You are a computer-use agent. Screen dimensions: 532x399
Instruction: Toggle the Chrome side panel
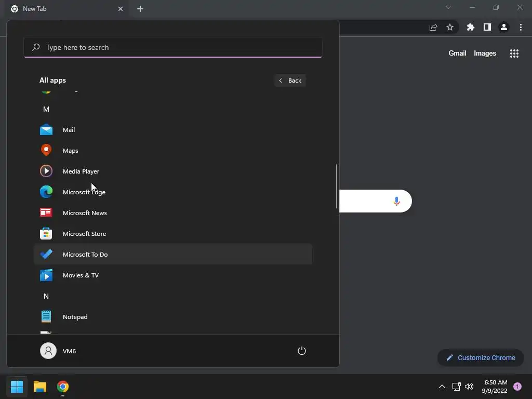click(x=487, y=27)
